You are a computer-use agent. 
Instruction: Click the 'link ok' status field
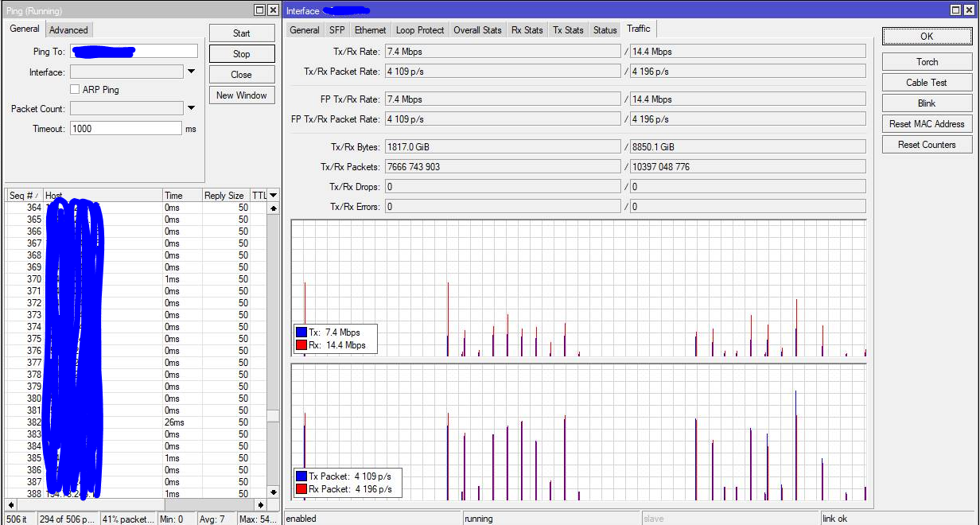(900, 519)
